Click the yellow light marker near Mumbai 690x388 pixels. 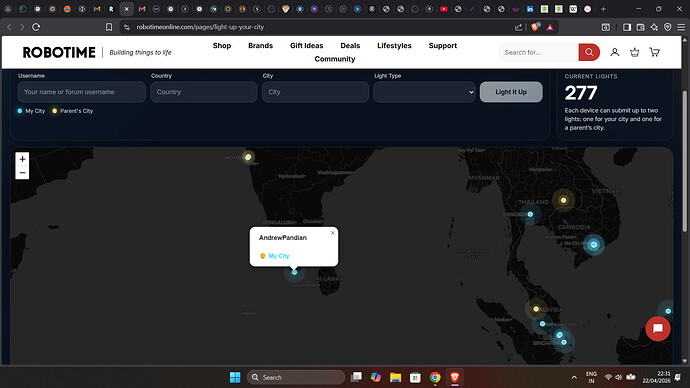click(x=248, y=157)
